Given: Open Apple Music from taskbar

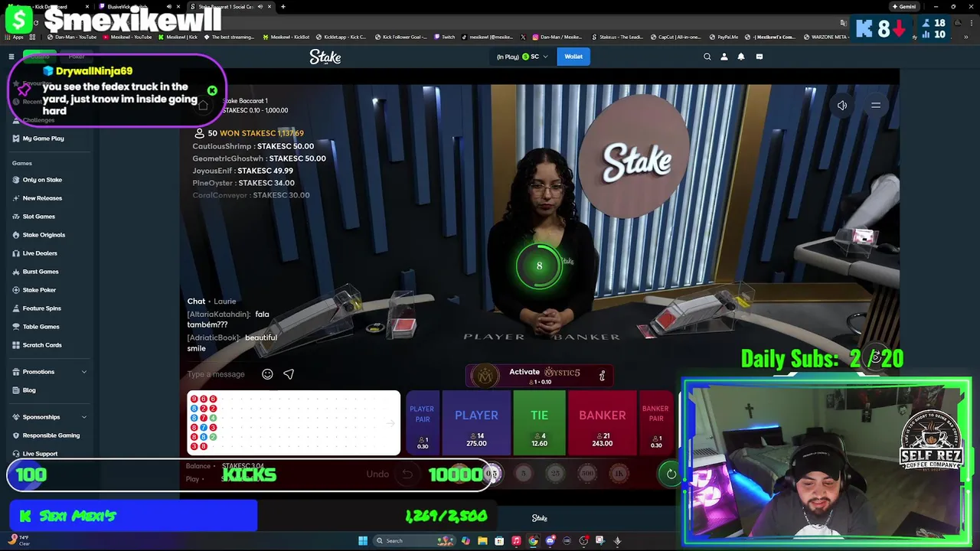Looking at the screenshot, I should click(x=516, y=541).
